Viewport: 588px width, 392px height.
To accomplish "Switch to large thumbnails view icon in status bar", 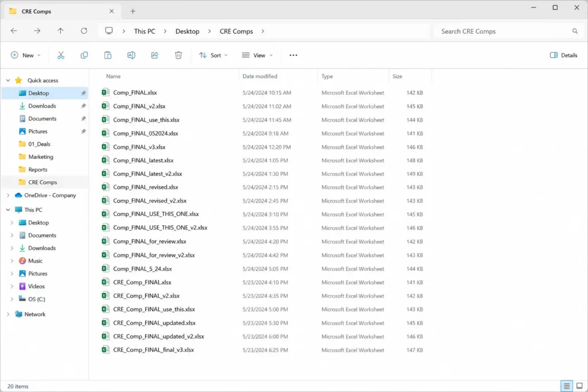I will [x=579, y=386].
